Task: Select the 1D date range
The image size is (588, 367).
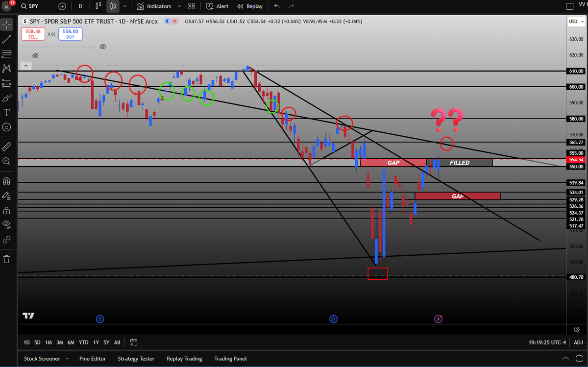Action: pos(26,343)
